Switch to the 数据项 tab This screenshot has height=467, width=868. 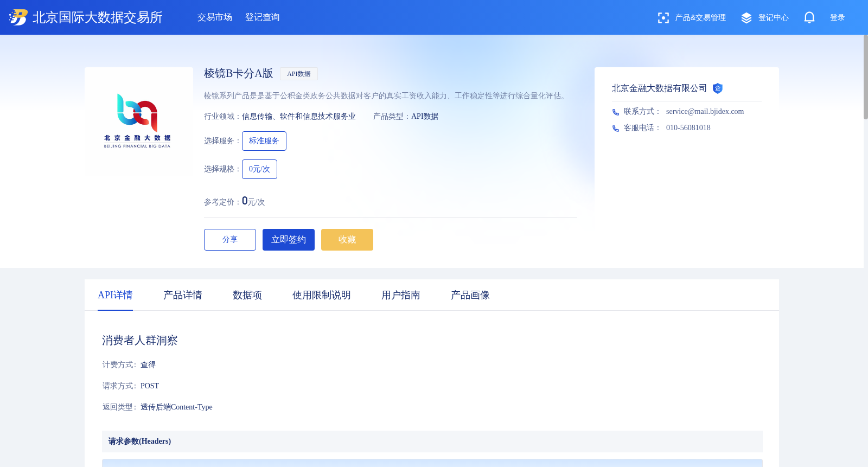247,295
